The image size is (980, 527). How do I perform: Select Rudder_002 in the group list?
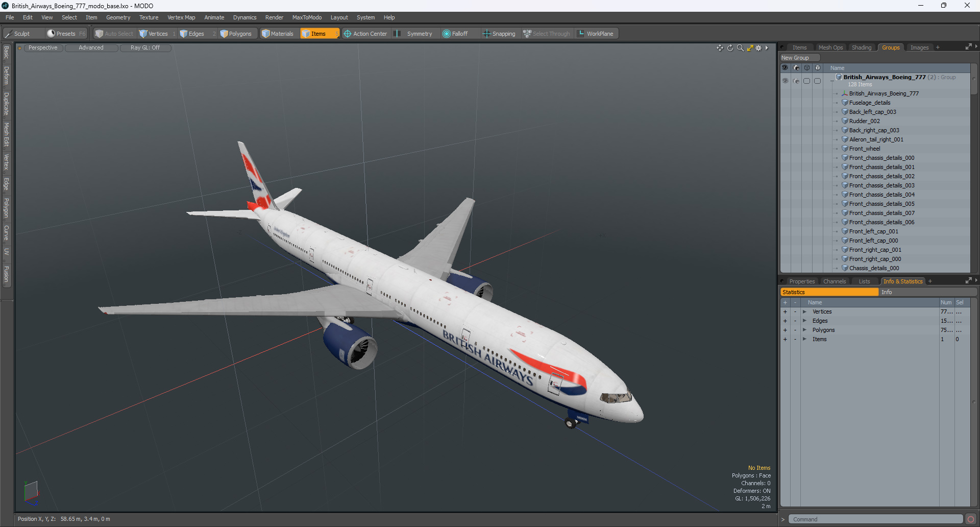pyautogui.click(x=864, y=121)
